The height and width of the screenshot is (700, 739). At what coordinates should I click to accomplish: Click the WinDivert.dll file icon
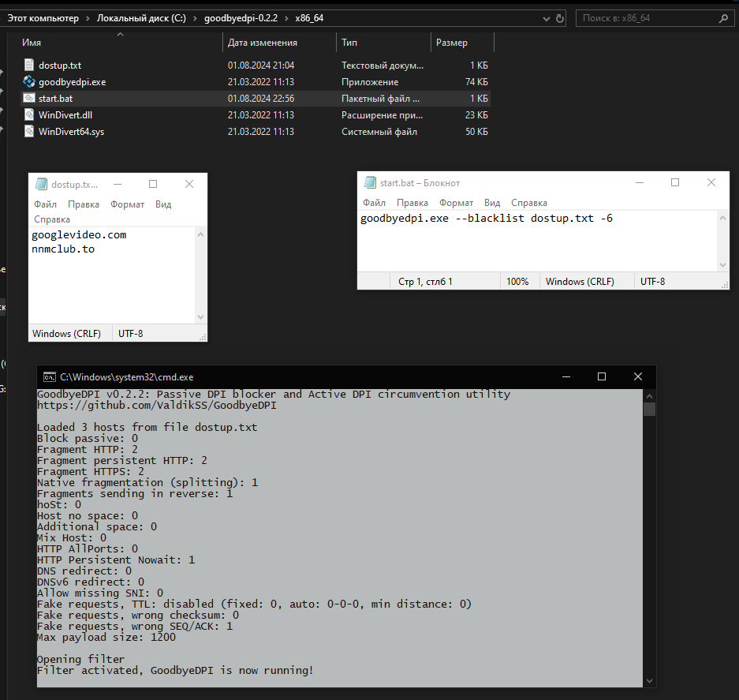28,114
